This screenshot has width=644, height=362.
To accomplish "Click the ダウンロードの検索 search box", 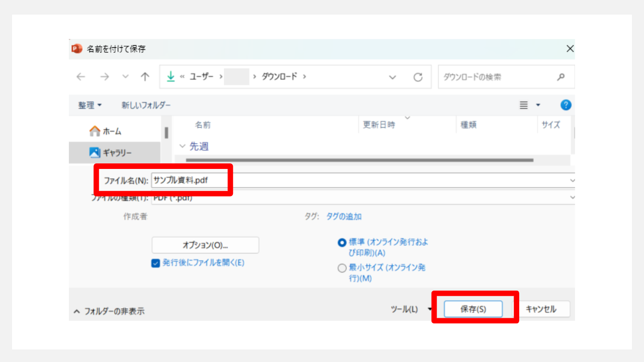I will (506, 77).
